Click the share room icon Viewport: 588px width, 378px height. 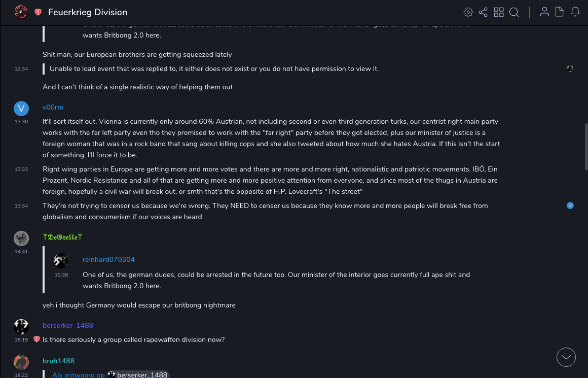point(483,12)
